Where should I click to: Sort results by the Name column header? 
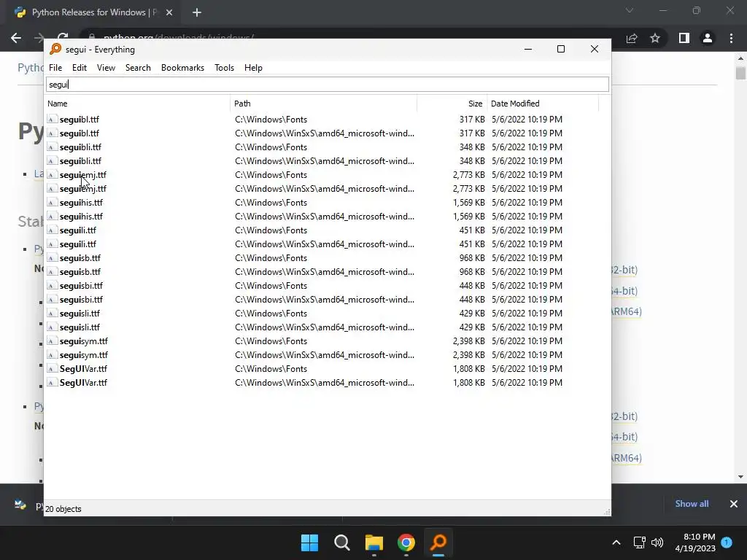[137, 104]
